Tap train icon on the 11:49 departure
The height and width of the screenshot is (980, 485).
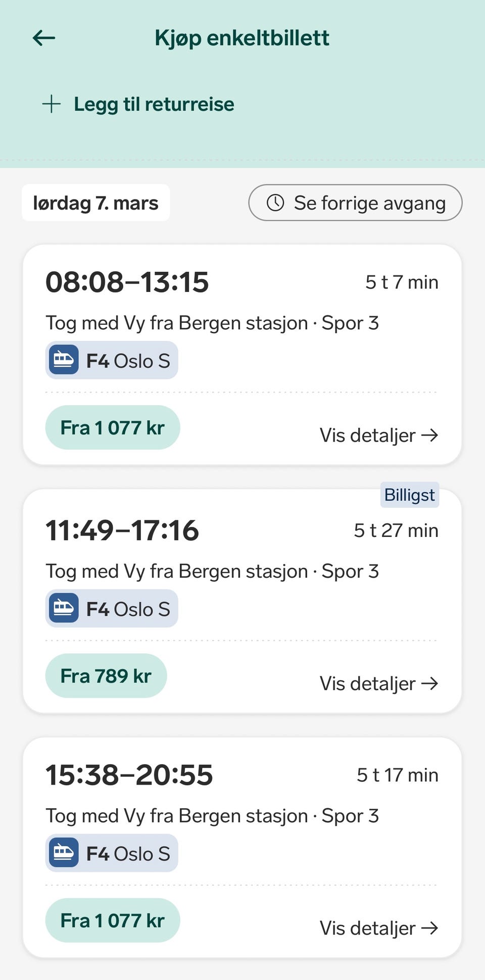pos(64,609)
